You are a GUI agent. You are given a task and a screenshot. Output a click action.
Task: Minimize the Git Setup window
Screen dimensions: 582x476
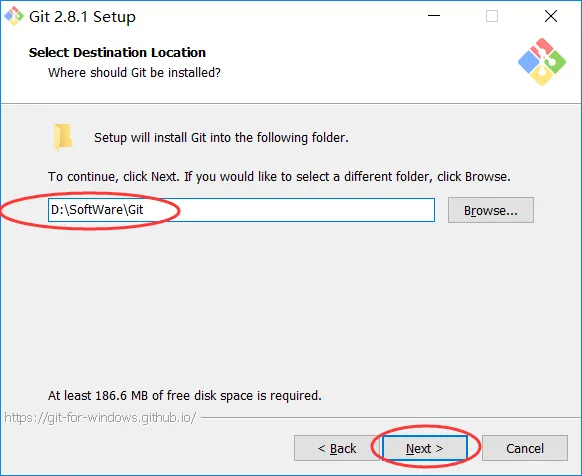(434, 16)
